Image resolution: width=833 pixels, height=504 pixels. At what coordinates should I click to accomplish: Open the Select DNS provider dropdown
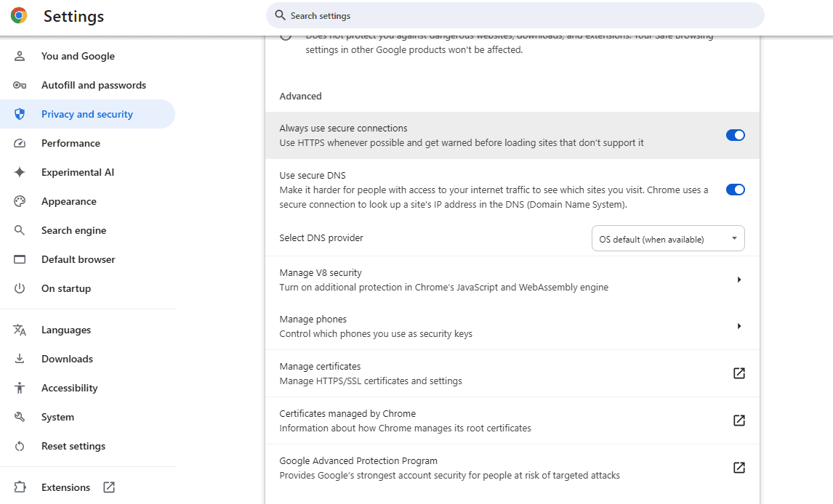coord(667,238)
